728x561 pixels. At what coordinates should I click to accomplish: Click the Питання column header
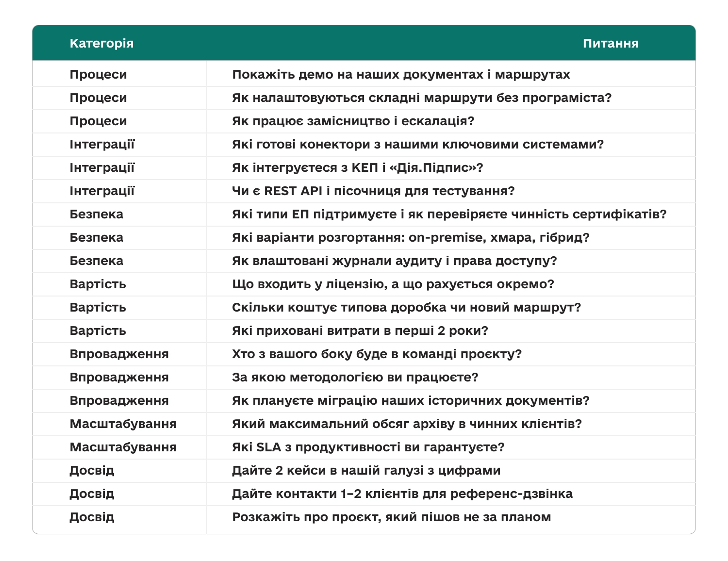pyautogui.click(x=611, y=43)
